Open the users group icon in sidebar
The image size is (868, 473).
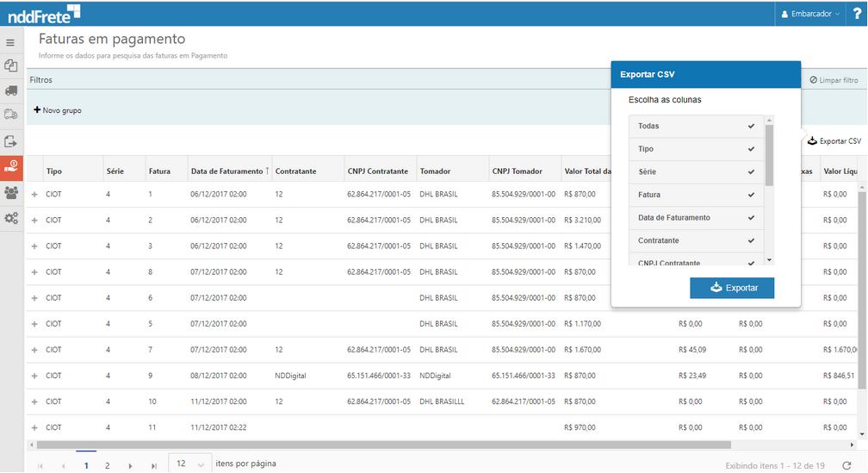coord(10,192)
